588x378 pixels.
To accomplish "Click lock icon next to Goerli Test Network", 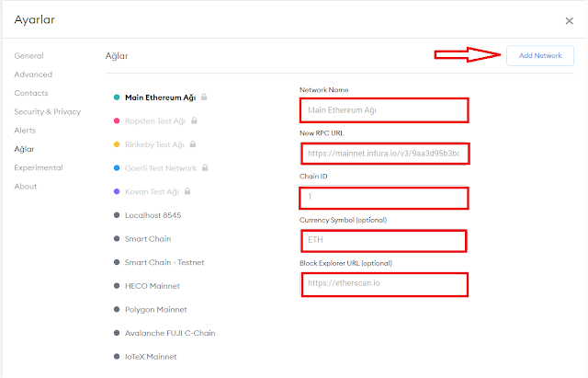I will pyautogui.click(x=205, y=168).
